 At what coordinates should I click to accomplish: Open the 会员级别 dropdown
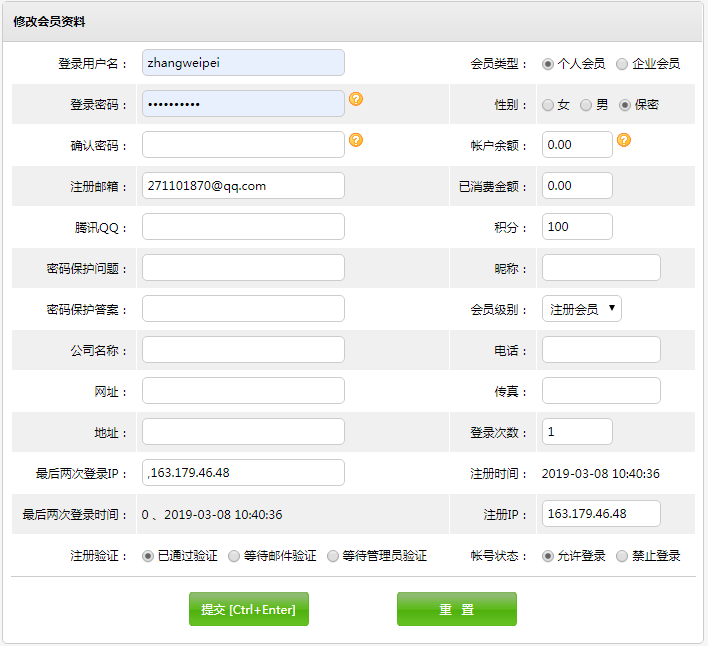(x=581, y=309)
